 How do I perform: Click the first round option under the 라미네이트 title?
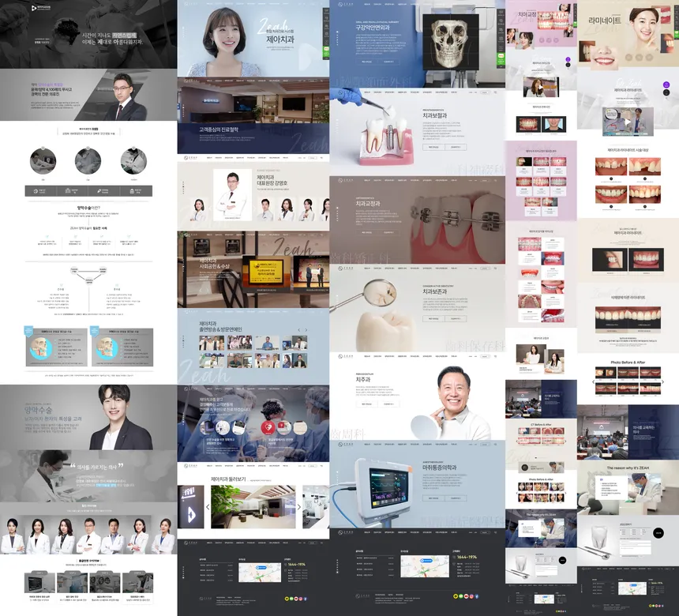coord(628,57)
